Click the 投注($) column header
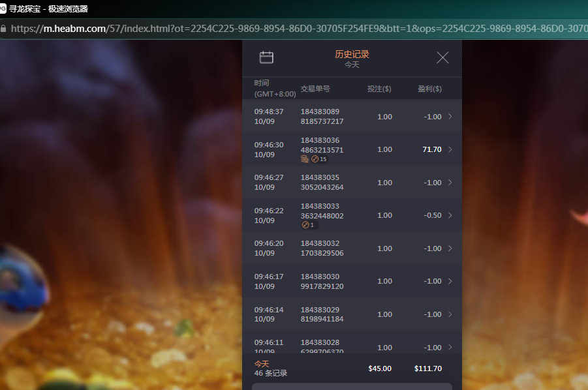The image size is (588, 390). click(379, 89)
